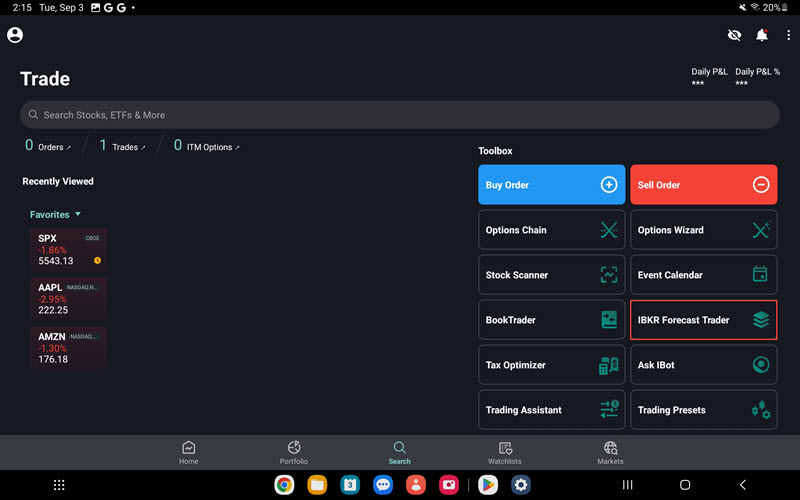
Task: Click the delayed-data clock icon on SPX
Action: (x=97, y=261)
